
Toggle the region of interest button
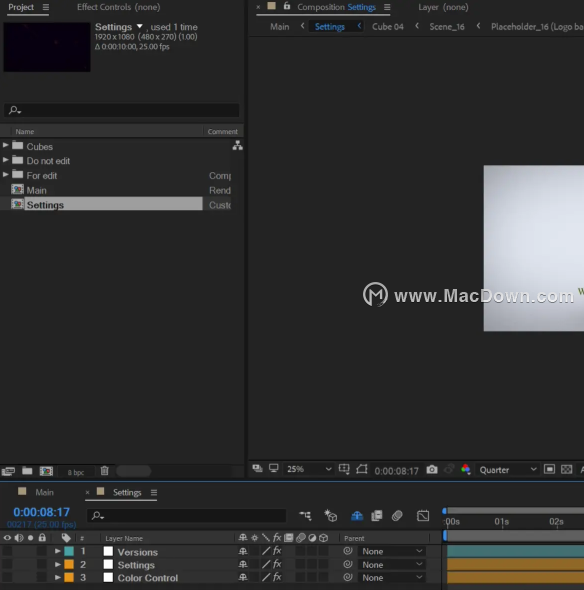coord(344,469)
